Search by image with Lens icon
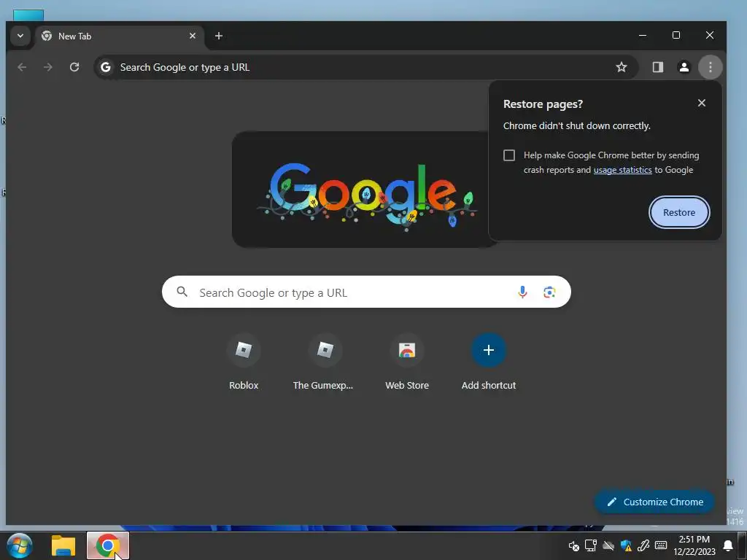The image size is (747, 560). coord(549,292)
